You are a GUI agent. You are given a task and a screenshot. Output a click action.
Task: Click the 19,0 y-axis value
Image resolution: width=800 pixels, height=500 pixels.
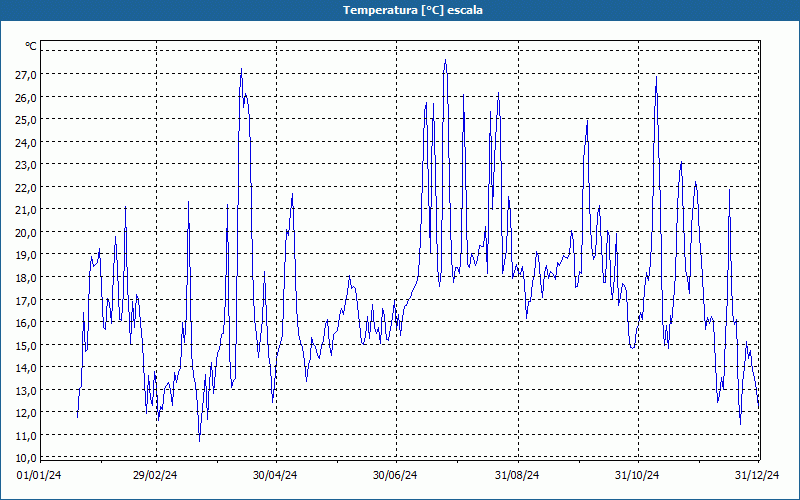(26, 255)
